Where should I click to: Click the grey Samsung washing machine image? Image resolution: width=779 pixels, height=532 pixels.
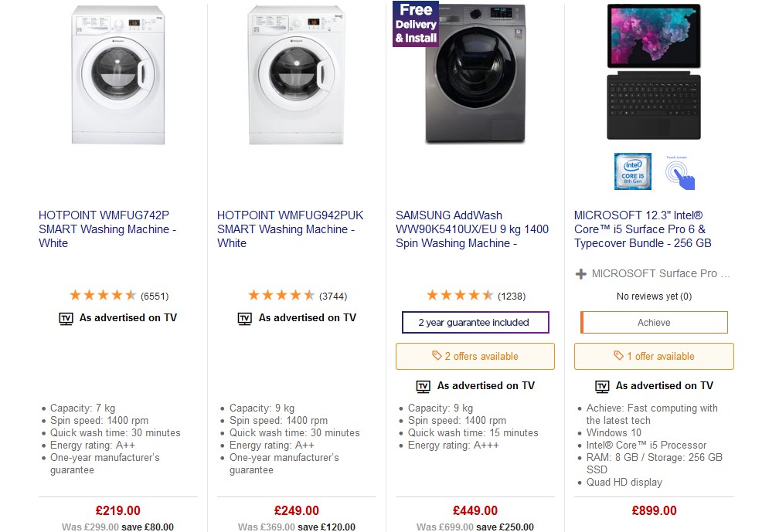click(475, 77)
